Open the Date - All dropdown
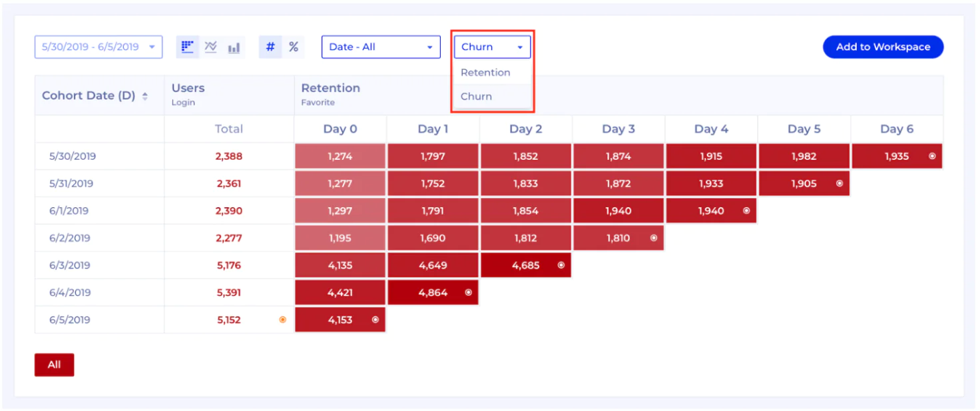Viewport: 980px width, 411px height. tap(381, 47)
